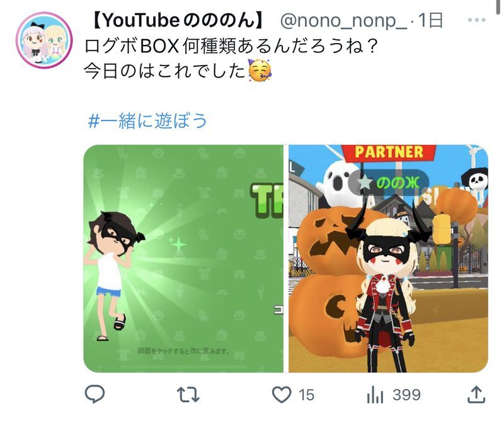Click the #一緒に遊ぼう hashtag link

(147, 121)
